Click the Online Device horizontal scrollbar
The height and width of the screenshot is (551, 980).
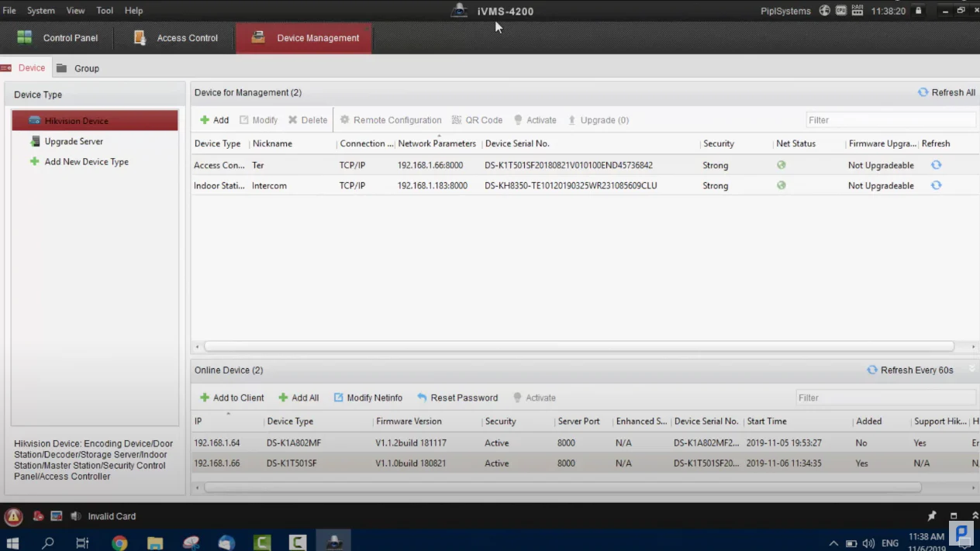point(562,487)
